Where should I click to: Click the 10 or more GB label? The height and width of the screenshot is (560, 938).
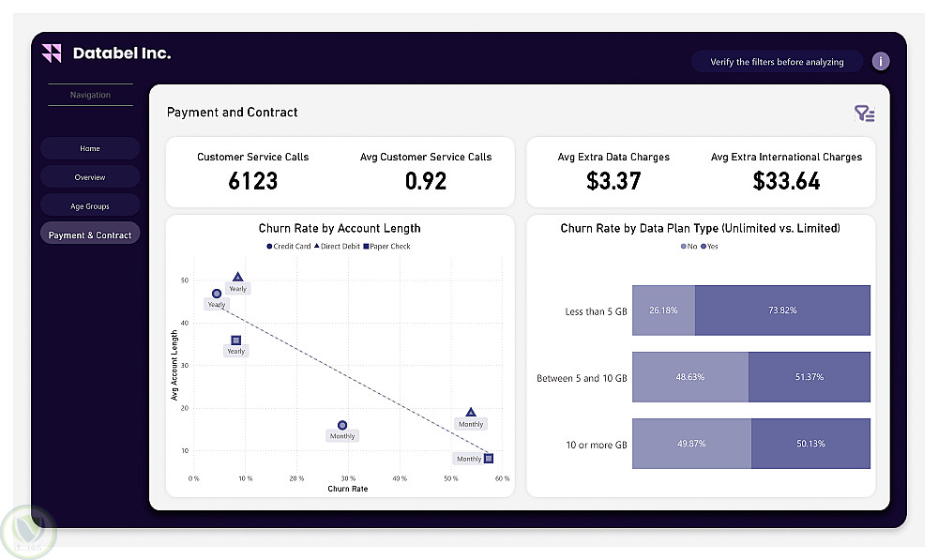tap(597, 445)
